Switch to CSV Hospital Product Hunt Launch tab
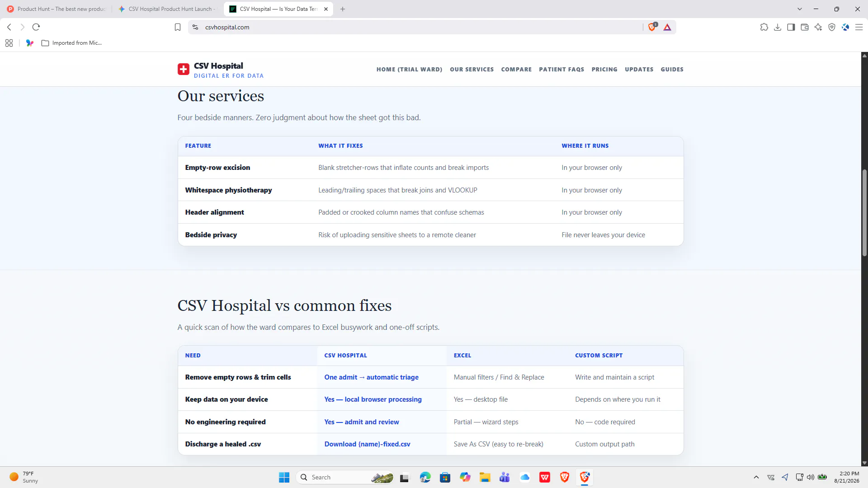 coord(167,9)
